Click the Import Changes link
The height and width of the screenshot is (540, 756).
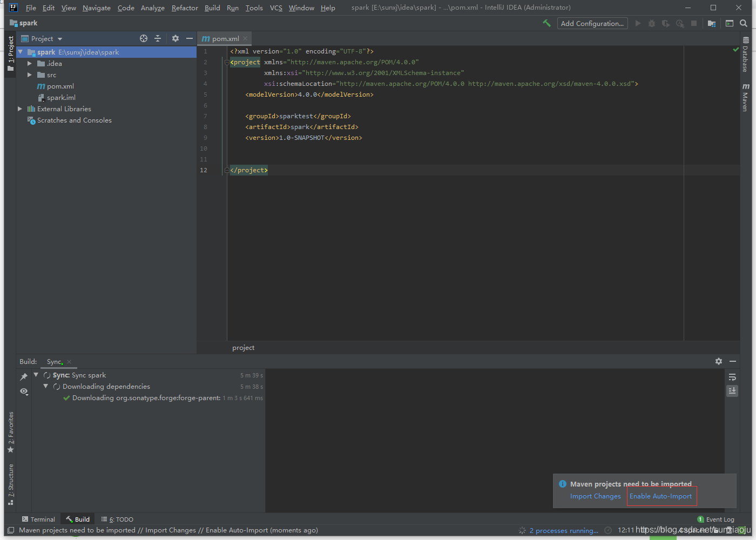tap(596, 496)
